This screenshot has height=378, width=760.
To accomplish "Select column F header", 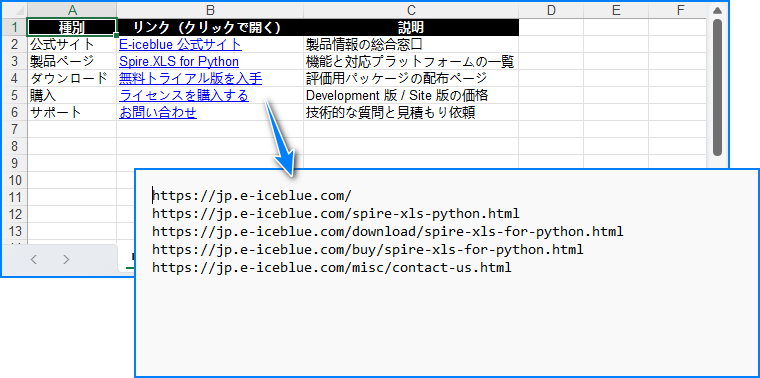I will click(681, 10).
